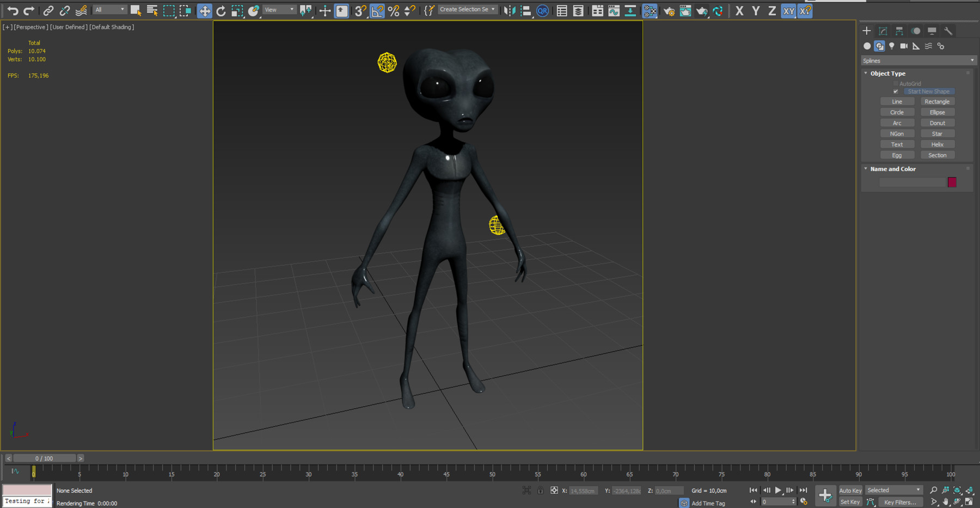Uncheck Start New Shape
Image resolution: width=980 pixels, height=508 pixels.
point(896,91)
